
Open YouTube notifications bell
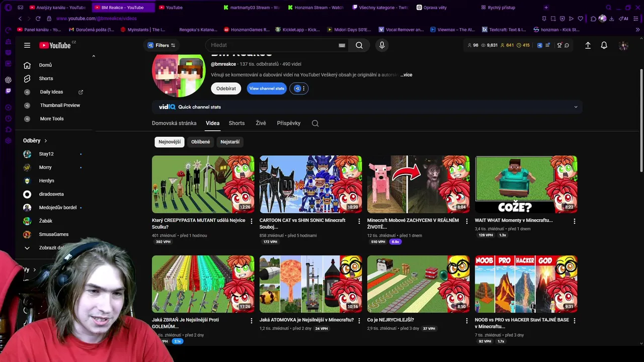pyautogui.click(x=604, y=45)
